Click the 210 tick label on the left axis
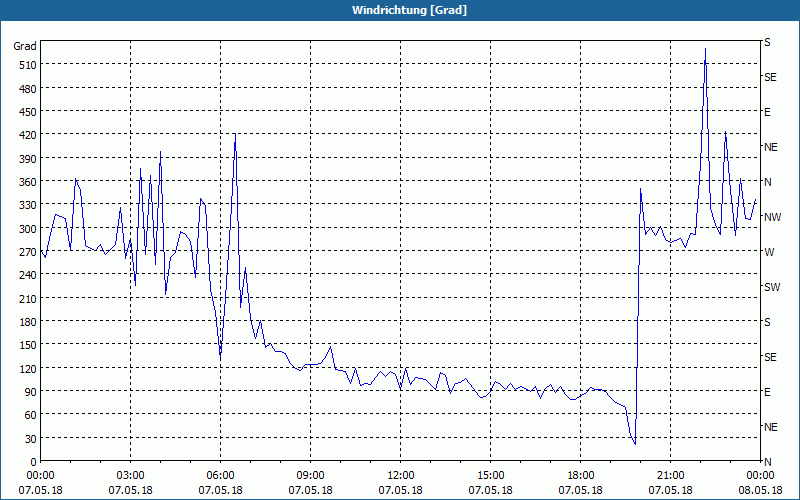This screenshot has height=500, width=800. [x=28, y=298]
